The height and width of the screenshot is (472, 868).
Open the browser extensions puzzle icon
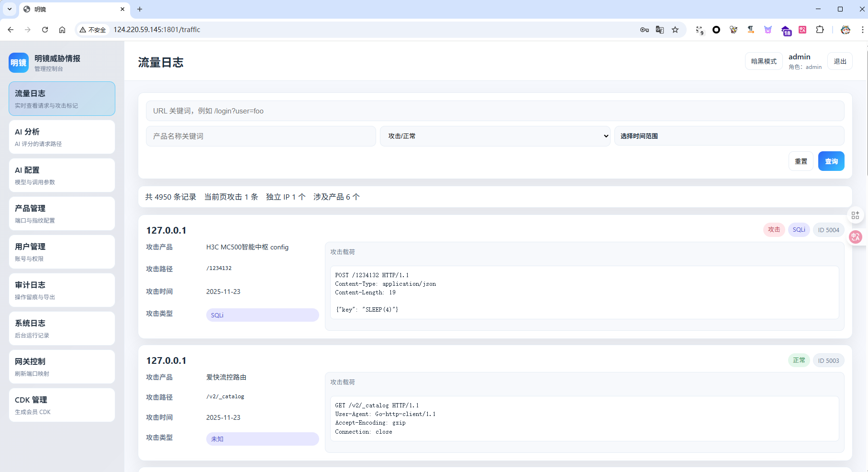pyautogui.click(x=820, y=30)
